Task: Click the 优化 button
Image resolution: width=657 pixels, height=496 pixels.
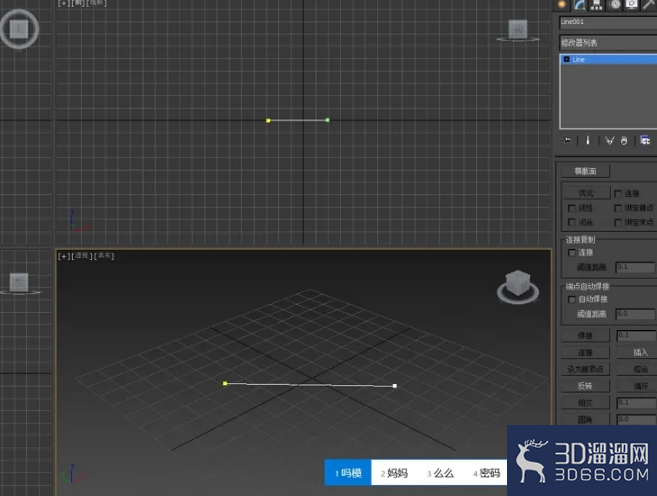Action: tap(586, 193)
